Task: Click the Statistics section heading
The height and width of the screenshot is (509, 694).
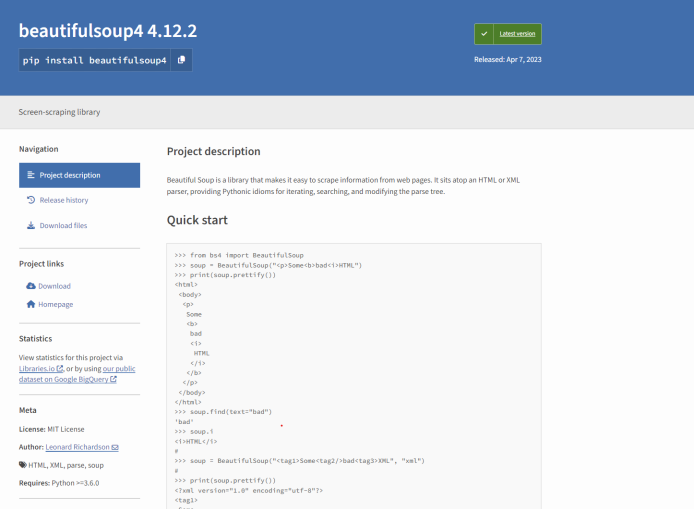Action: [x=35, y=339]
